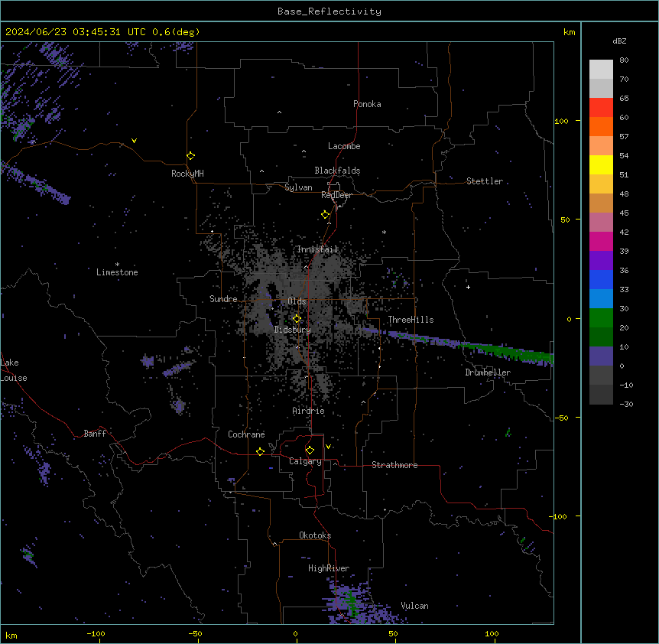
Task: Click the Blackfalds label
Action: [x=337, y=171]
